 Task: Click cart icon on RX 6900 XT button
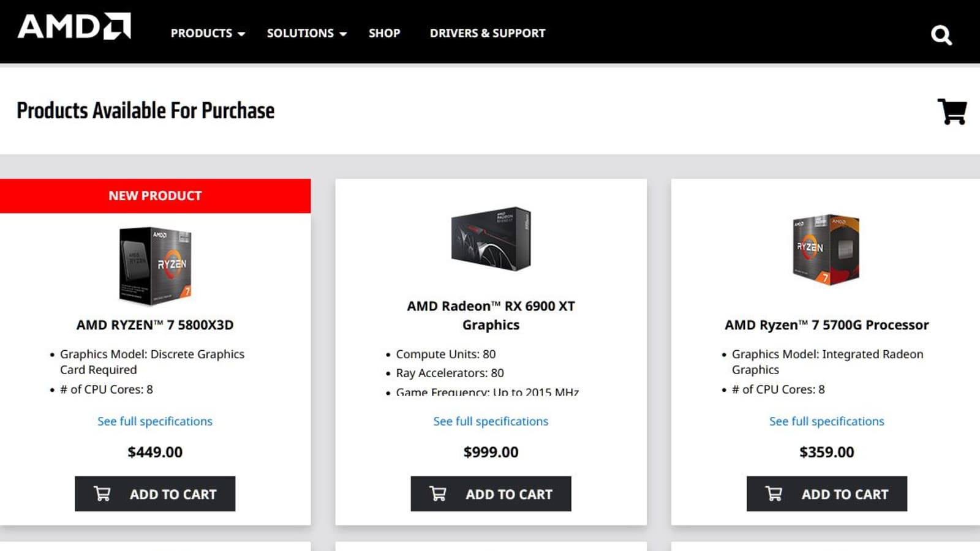coord(438,493)
